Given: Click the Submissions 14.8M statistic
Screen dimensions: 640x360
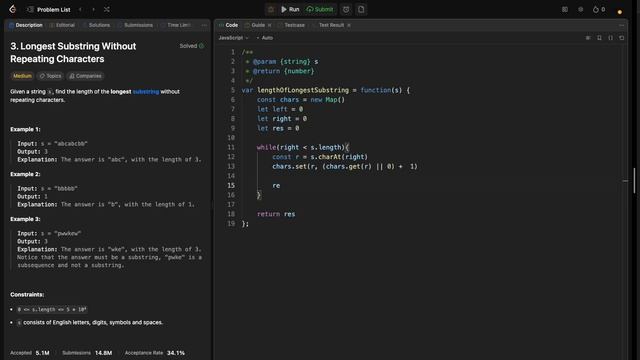Looking at the screenshot, I should (87, 353).
